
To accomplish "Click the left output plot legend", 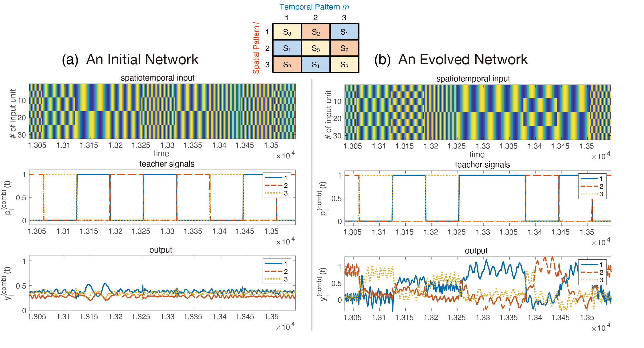I will point(277,271).
